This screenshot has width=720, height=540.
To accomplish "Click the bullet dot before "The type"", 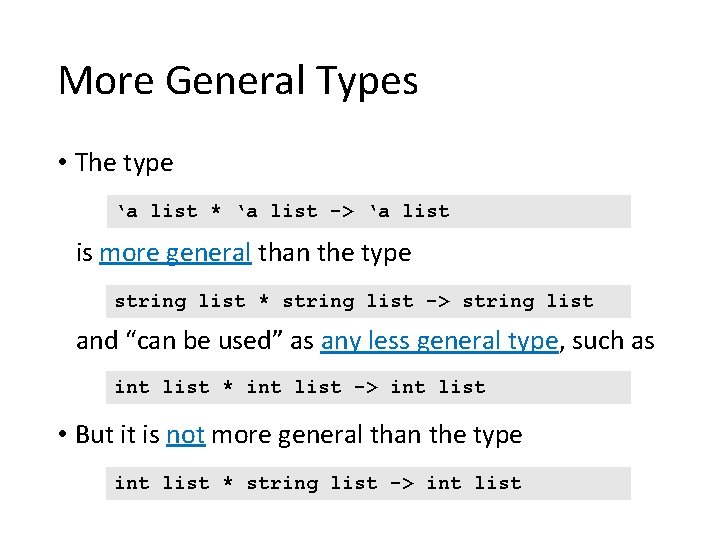I will tap(63, 164).
